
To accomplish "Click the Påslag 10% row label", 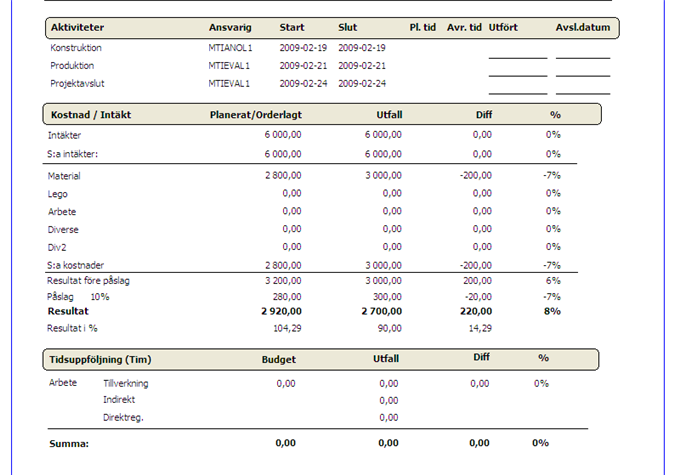I will (x=80, y=297).
